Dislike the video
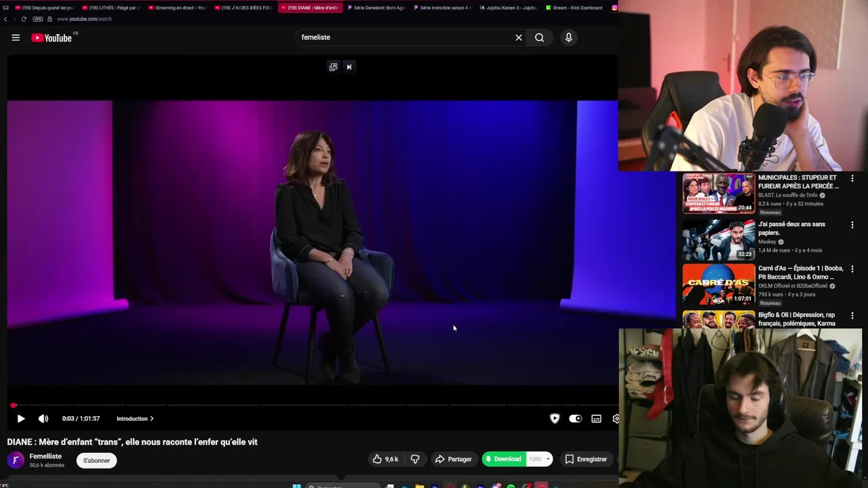This screenshot has width=868, height=488. click(x=415, y=460)
